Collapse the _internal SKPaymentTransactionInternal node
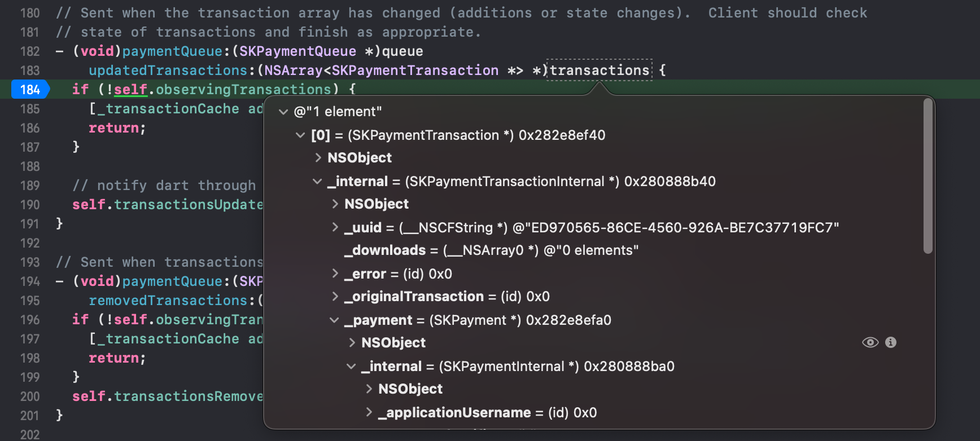Screen dimensions: 980x441 tap(318, 181)
